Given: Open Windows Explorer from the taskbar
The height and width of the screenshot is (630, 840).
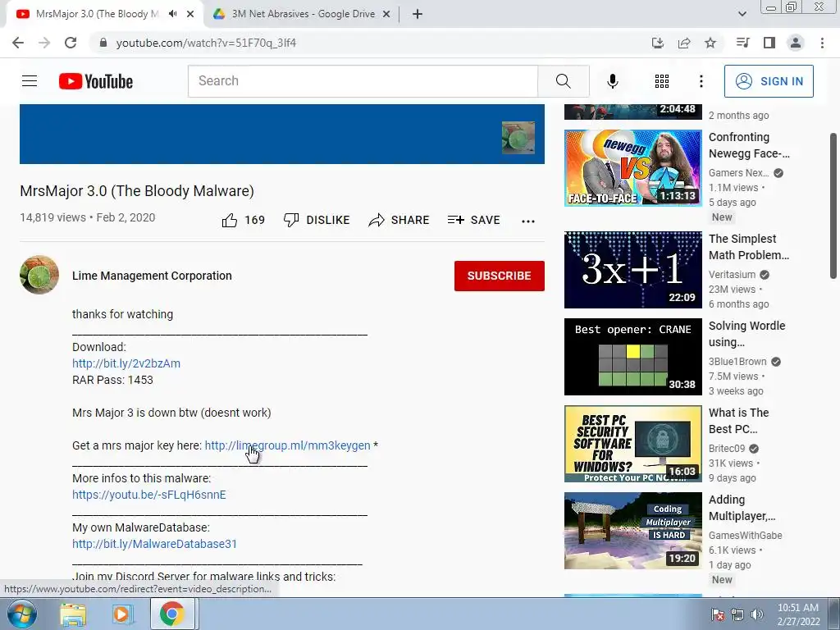Looking at the screenshot, I should point(73,614).
